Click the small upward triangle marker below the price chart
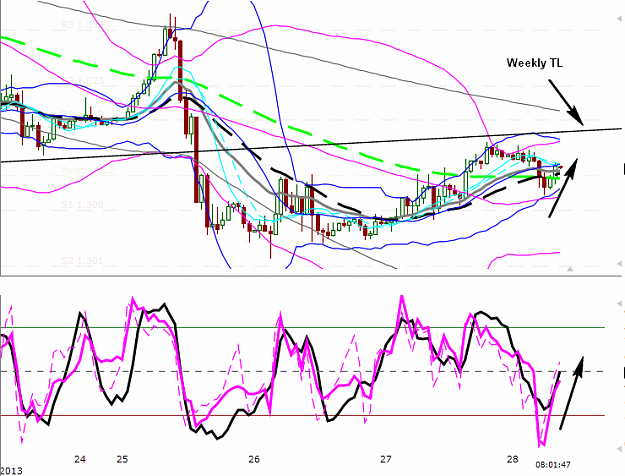625x476 pixels. 570,269
